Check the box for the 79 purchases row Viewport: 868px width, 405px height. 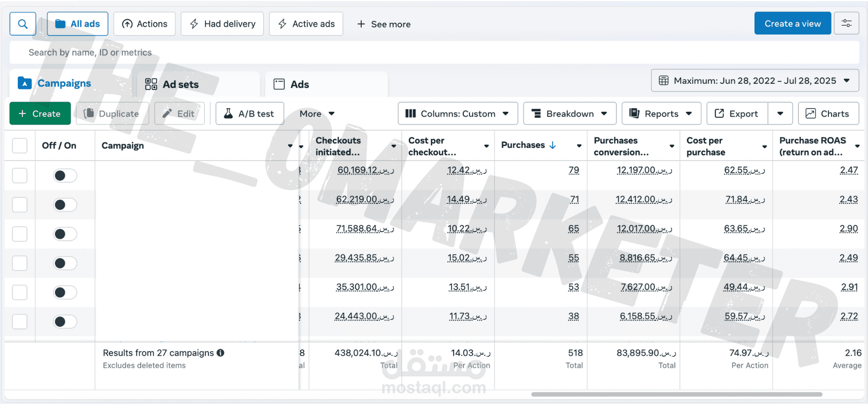(x=20, y=176)
